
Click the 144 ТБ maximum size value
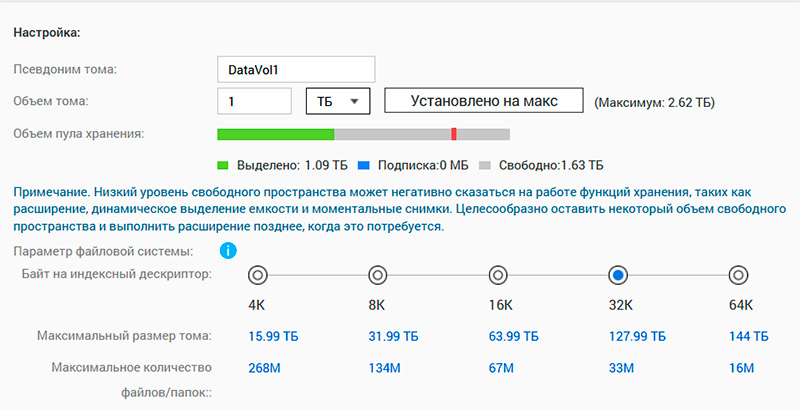coord(747,336)
